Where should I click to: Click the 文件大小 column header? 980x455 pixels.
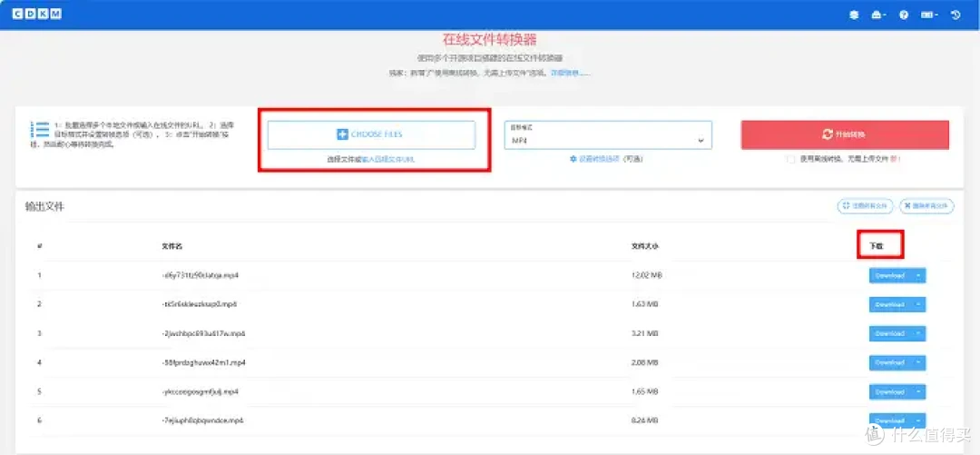644,247
